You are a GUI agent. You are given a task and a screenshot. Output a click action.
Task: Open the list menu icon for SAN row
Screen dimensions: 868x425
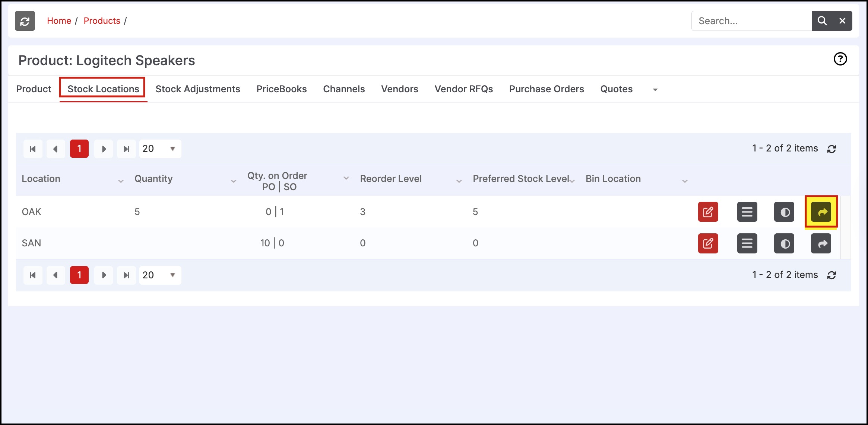pos(747,243)
